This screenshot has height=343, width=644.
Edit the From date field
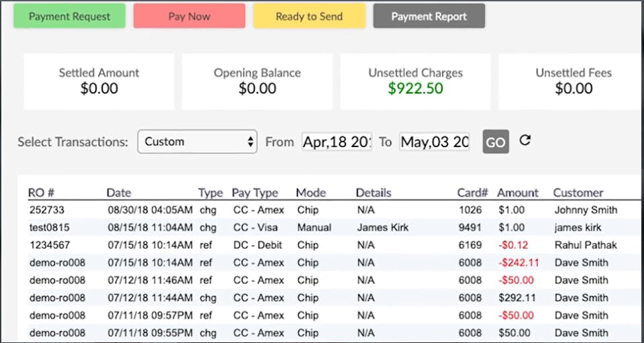(337, 142)
